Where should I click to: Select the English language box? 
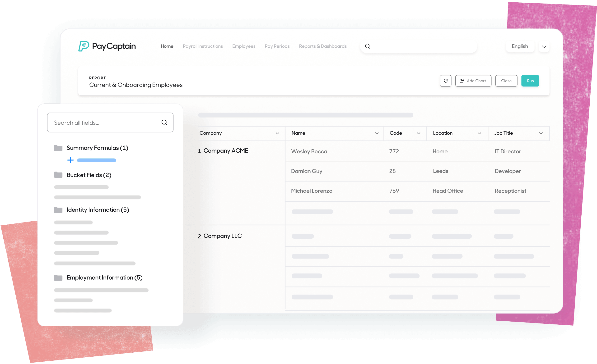point(520,46)
